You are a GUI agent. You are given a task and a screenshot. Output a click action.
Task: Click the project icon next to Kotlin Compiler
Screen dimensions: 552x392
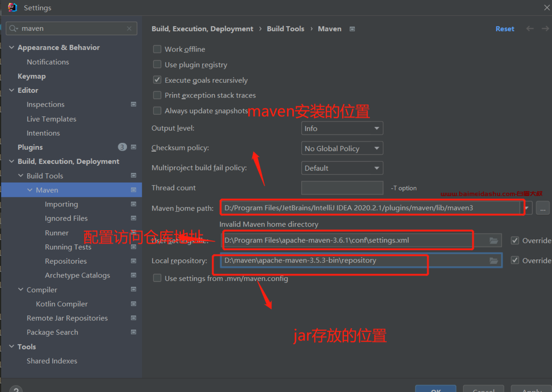(x=133, y=304)
